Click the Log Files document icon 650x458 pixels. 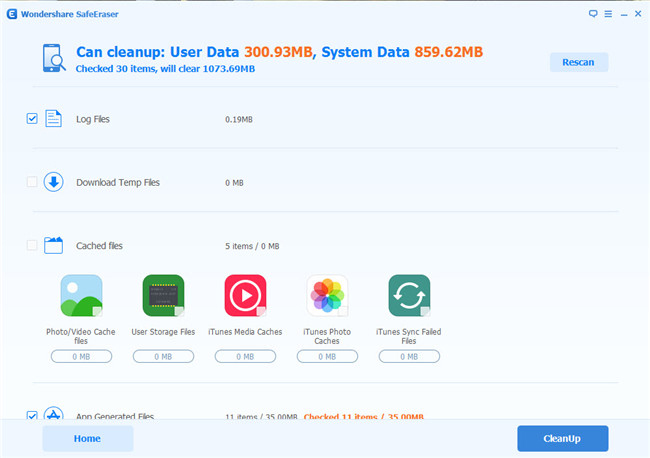tap(53, 119)
